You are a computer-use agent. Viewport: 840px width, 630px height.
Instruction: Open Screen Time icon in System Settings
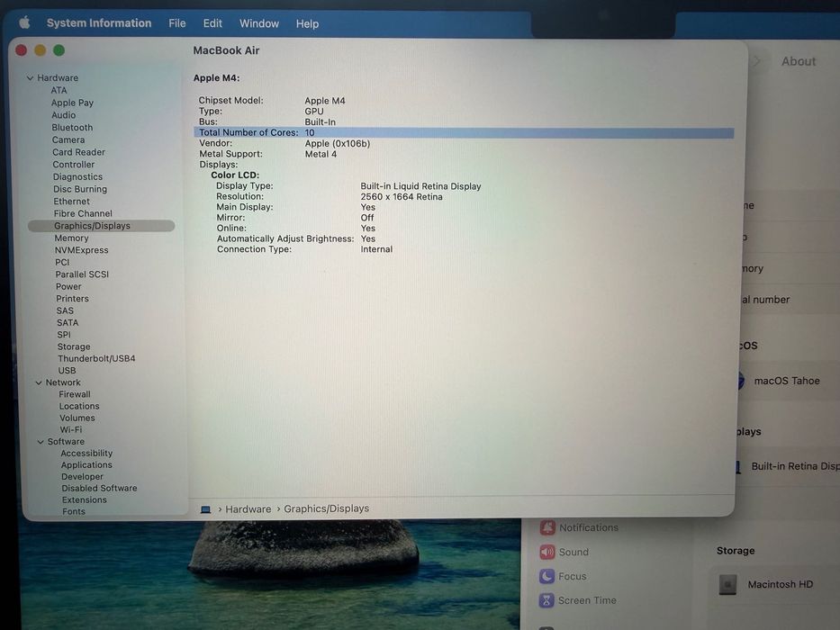(546, 600)
